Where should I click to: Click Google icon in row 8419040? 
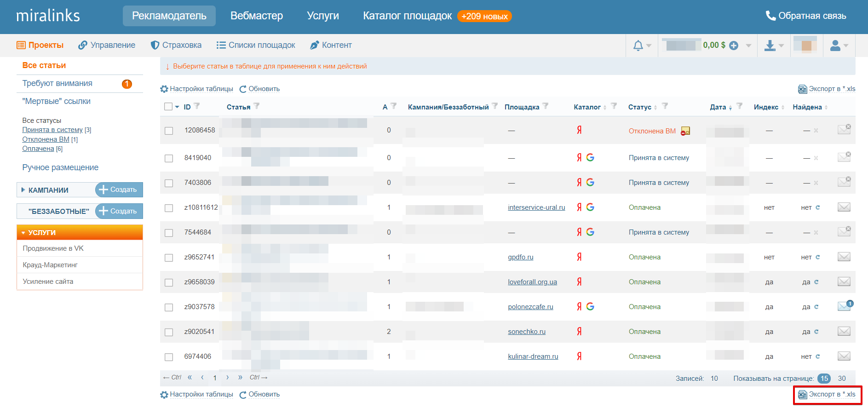point(590,158)
